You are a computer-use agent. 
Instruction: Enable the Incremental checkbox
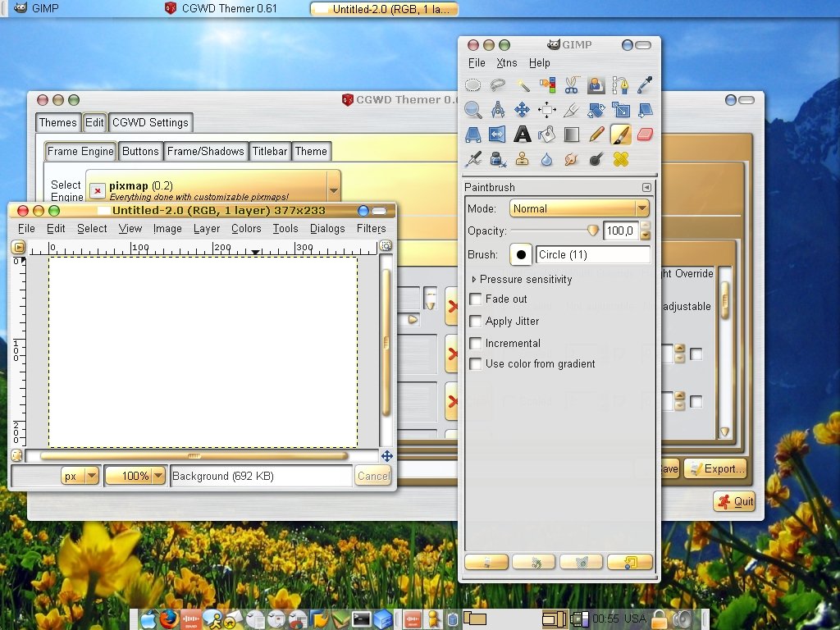click(475, 343)
